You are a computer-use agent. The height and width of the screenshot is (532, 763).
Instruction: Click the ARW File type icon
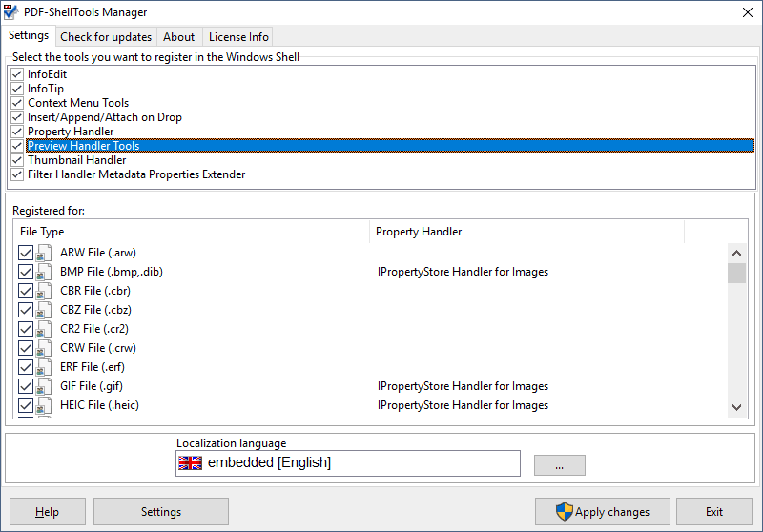point(44,253)
